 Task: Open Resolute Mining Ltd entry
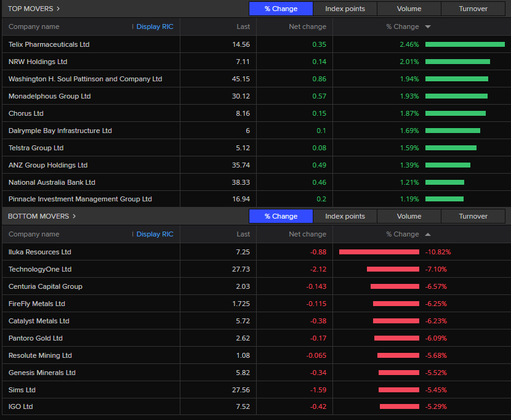(40, 356)
